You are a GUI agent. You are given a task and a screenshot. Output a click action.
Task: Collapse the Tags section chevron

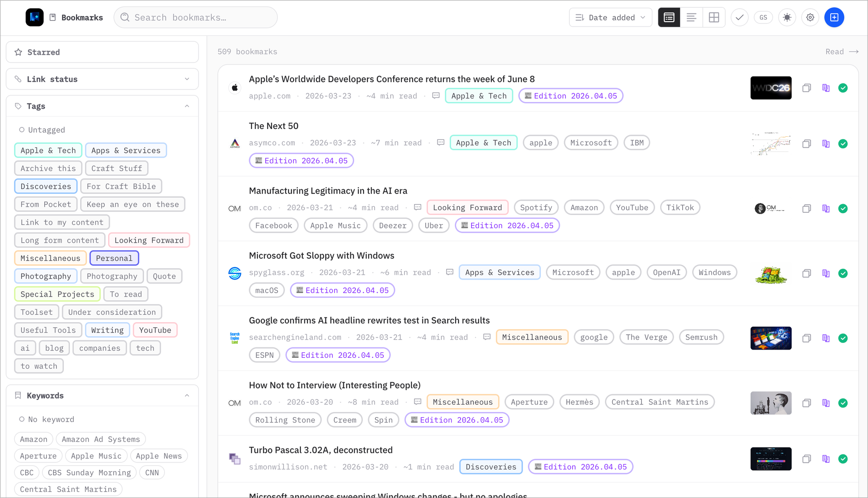point(187,106)
